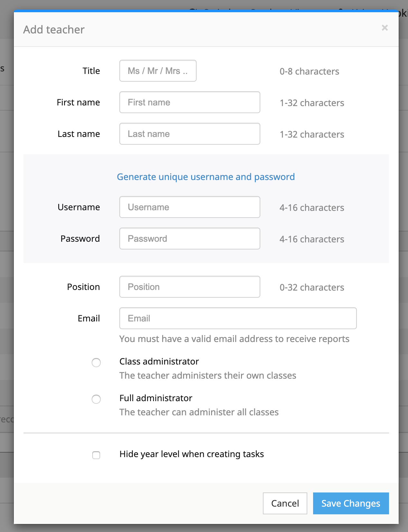Focus the First name text box
The image size is (408, 532).
[x=190, y=102]
